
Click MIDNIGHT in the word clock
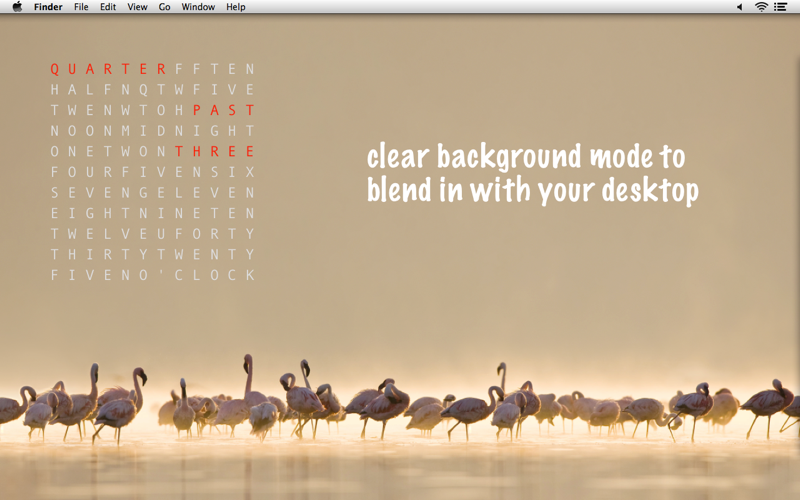click(x=188, y=131)
